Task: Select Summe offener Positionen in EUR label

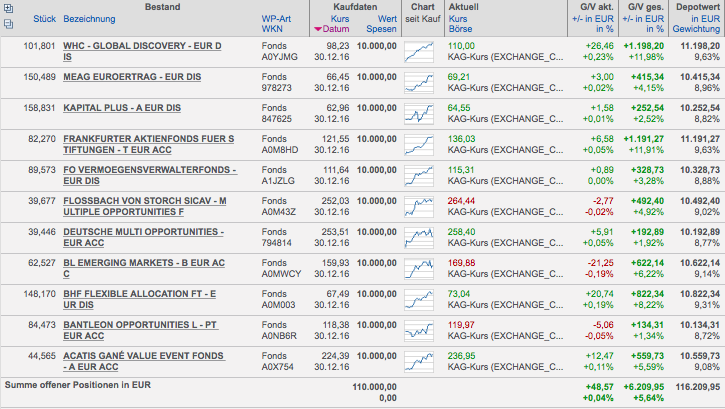Action: pos(78,385)
